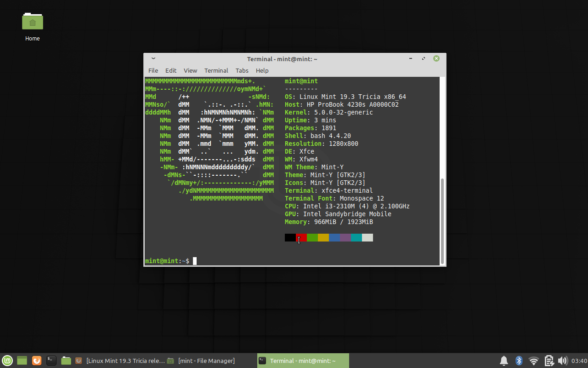Open the Terminal menu in the menubar
588x368 pixels.
tap(216, 70)
